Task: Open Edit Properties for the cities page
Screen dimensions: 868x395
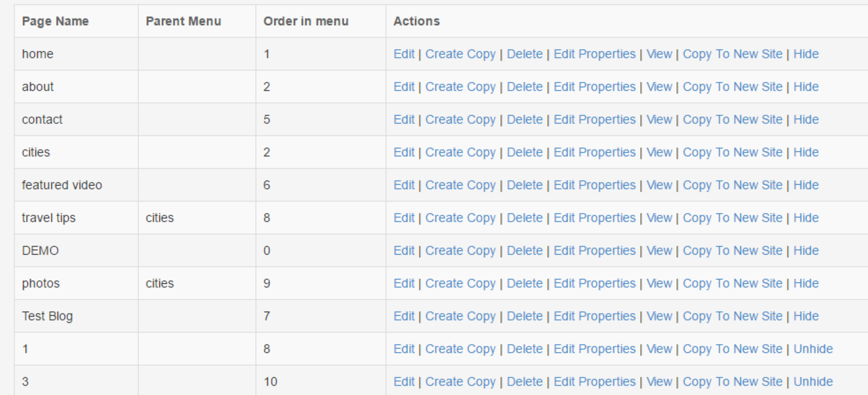Action: click(x=595, y=153)
